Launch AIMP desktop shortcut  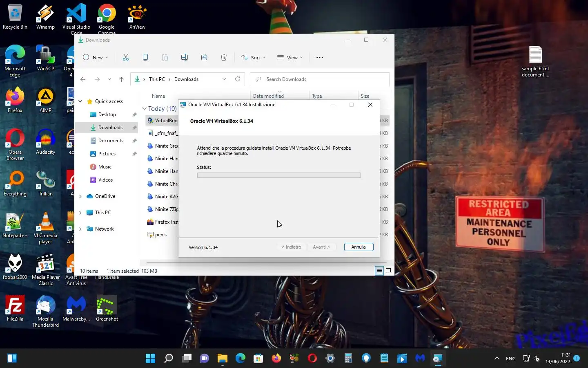tap(45, 101)
